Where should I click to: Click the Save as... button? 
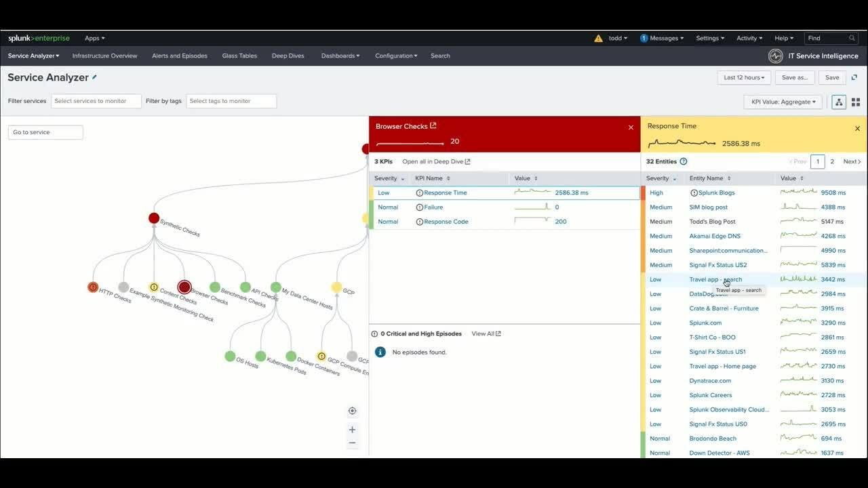coord(795,77)
